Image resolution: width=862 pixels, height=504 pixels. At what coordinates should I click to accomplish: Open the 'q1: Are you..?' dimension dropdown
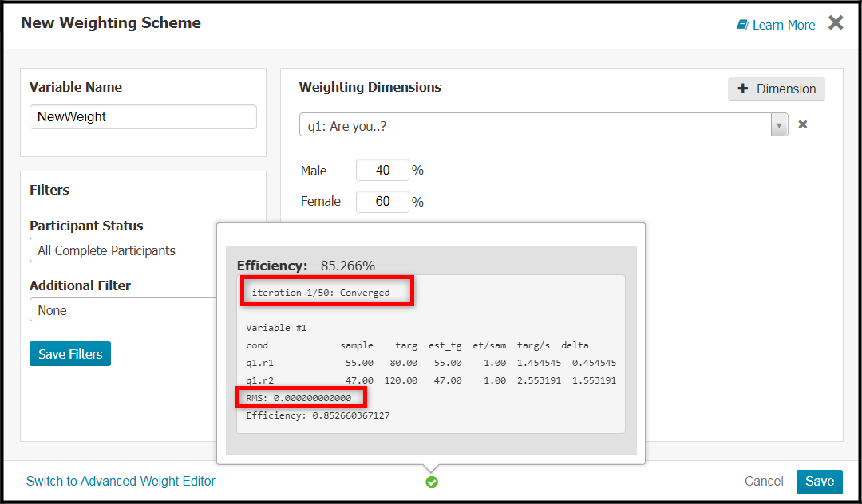[x=544, y=124]
